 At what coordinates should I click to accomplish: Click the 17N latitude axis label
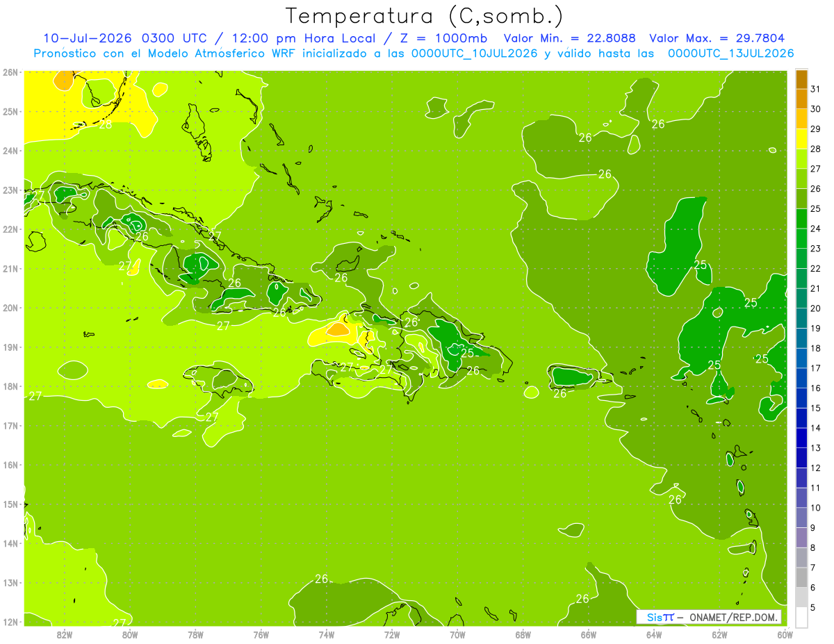point(10,425)
